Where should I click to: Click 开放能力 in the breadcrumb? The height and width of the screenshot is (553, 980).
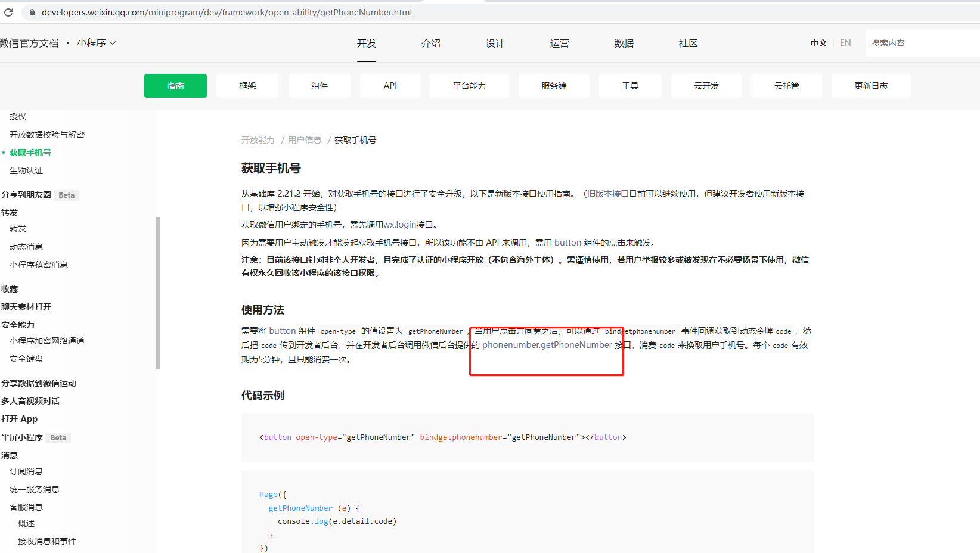coord(258,140)
